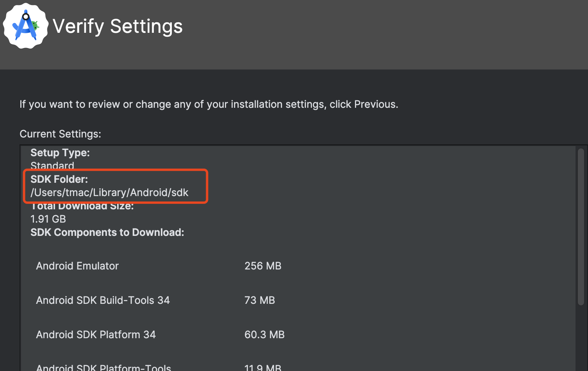Click the 256 MB size value
This screenshot has width=588, height=371.
tap(263, 266)
